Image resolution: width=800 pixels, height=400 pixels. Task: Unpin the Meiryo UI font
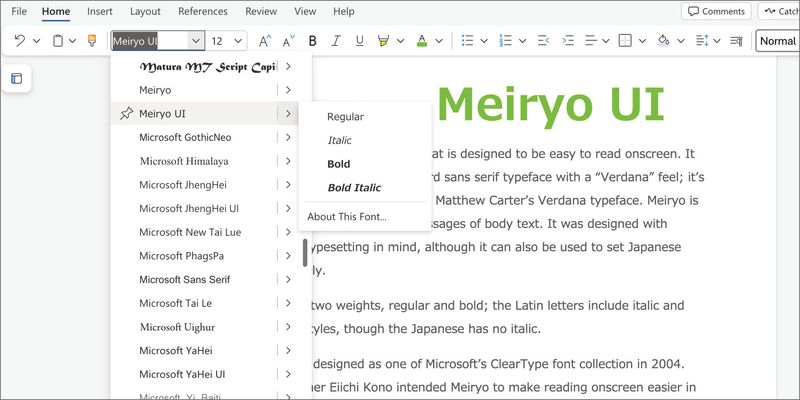click(x=125, y=113)
